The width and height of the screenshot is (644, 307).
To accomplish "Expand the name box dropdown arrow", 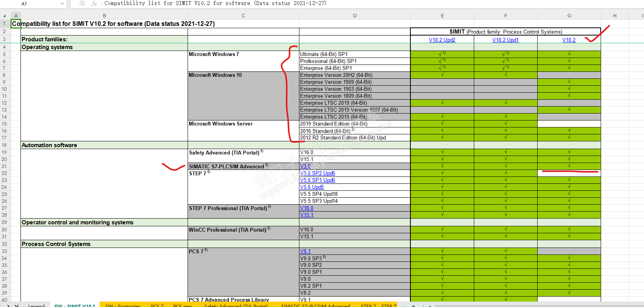I will click(62, 3).
